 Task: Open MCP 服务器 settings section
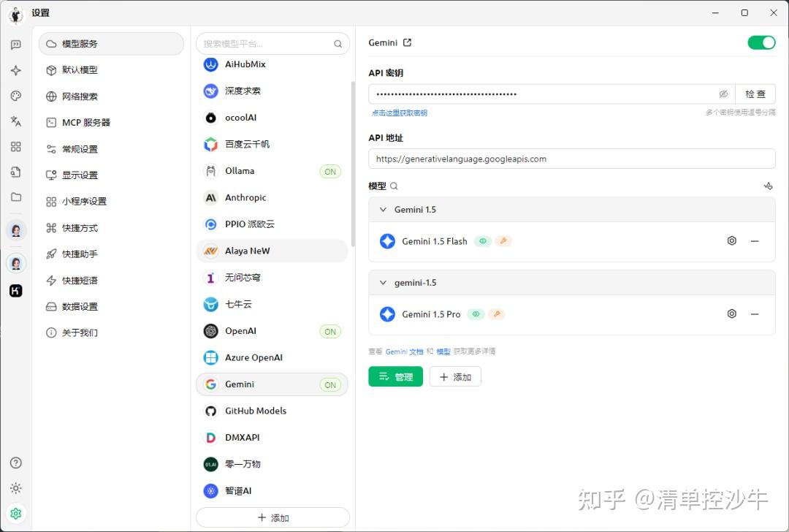pos(111,122)
